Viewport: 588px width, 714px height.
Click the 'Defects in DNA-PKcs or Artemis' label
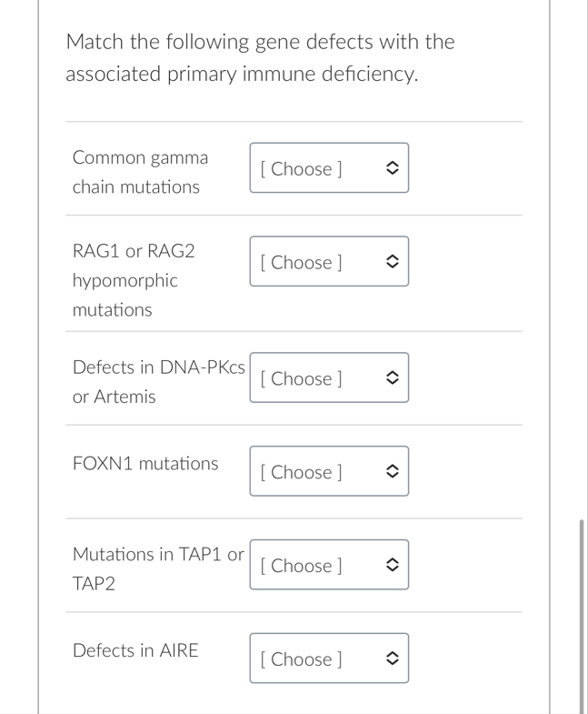coord(158,382)
